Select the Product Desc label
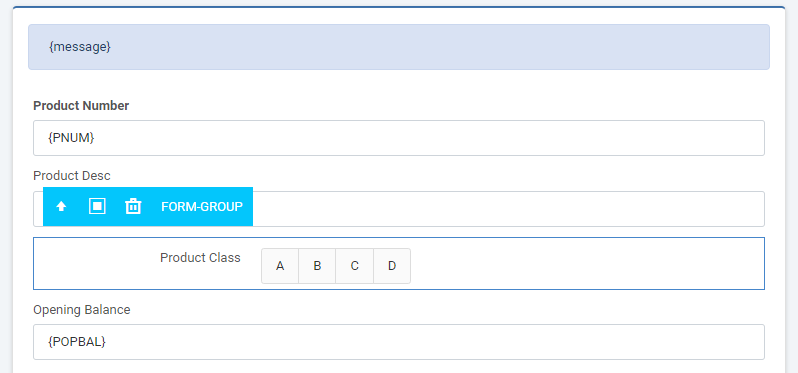The height and width of the screenshot is (373, 798). click(x=72, y=176)
